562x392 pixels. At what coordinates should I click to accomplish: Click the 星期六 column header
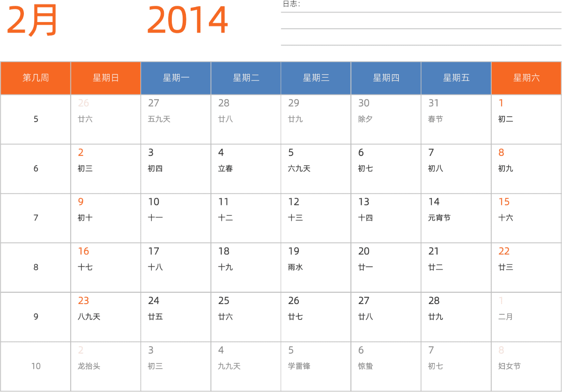click(x=526, y=78)
